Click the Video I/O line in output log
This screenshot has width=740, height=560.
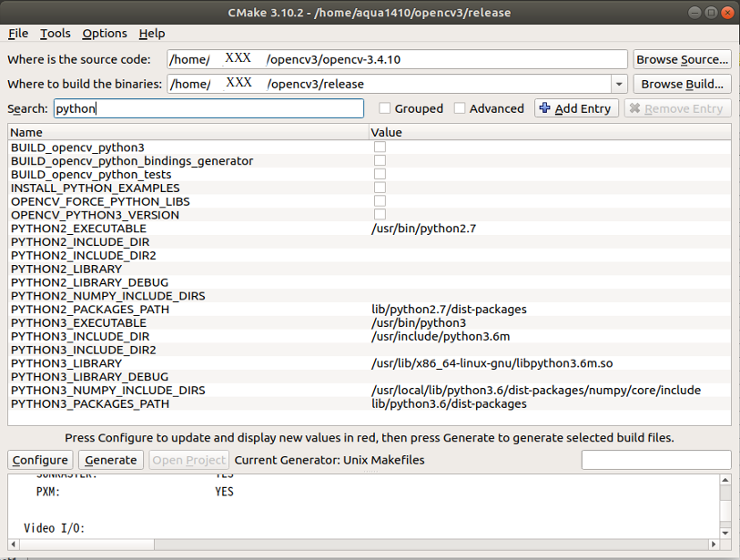click(x=55, y=528)
